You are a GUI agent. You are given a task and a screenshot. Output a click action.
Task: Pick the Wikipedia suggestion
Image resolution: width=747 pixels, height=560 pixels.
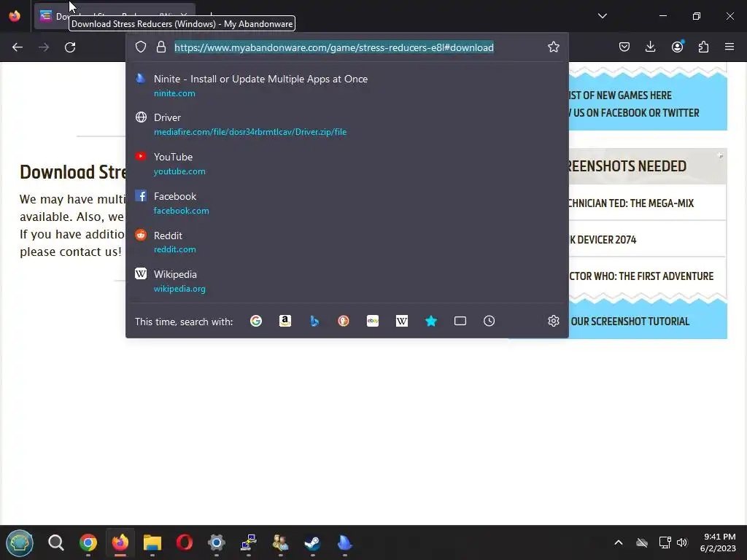coord(347,281)
